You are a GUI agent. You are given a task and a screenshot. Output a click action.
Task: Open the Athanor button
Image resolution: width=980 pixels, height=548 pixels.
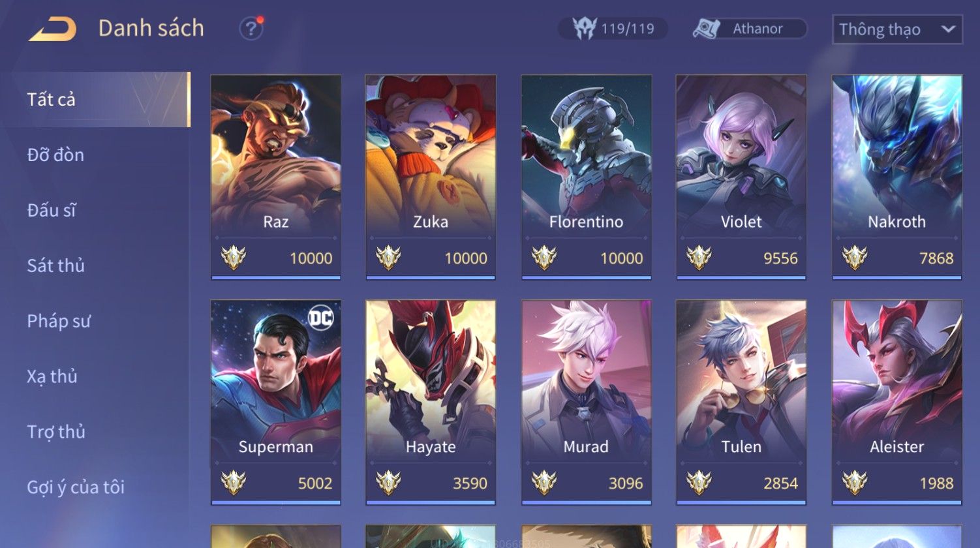(750, 29)
